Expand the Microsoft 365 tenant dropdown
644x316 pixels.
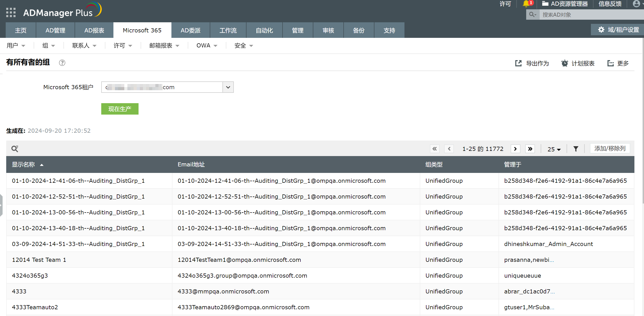(x=228, y=87)
